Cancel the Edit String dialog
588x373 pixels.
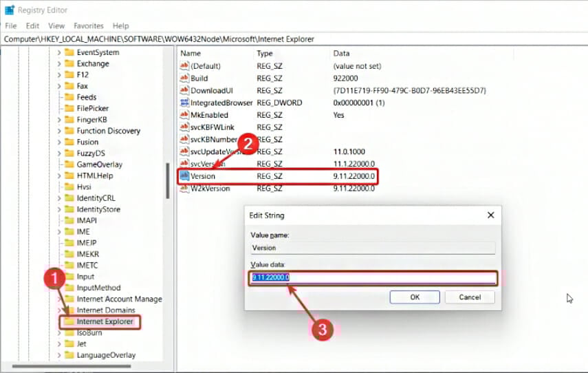(470, 297)
